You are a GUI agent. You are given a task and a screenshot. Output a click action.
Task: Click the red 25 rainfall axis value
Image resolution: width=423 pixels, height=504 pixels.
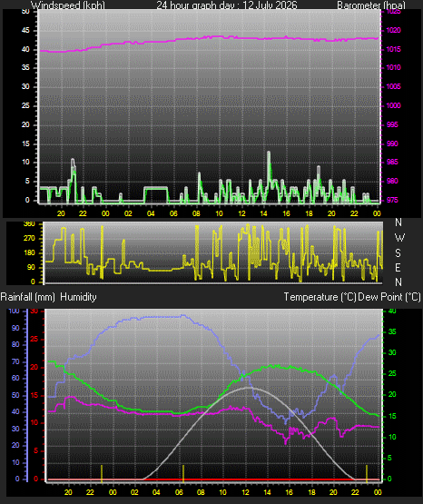[34, 339]
